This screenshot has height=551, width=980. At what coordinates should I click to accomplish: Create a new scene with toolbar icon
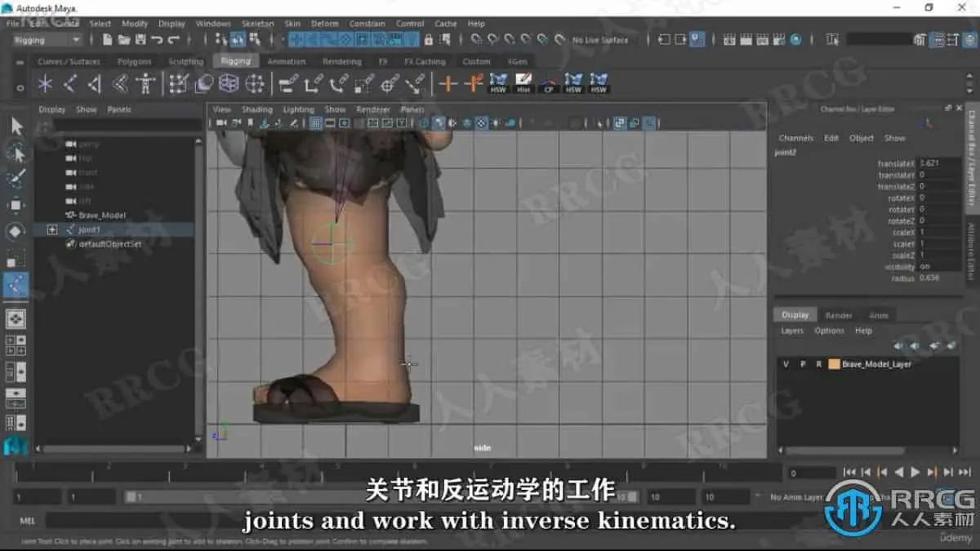point(107,39)
